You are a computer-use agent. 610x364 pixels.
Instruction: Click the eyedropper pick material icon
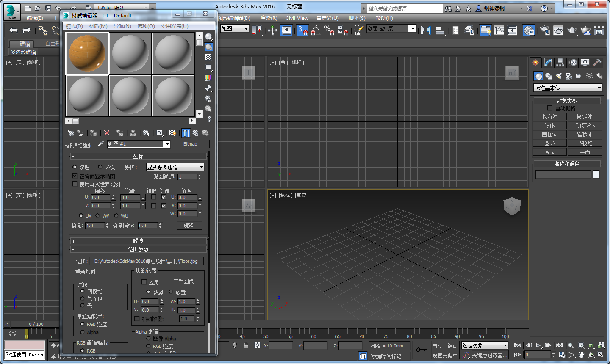[x=100, y=144]
